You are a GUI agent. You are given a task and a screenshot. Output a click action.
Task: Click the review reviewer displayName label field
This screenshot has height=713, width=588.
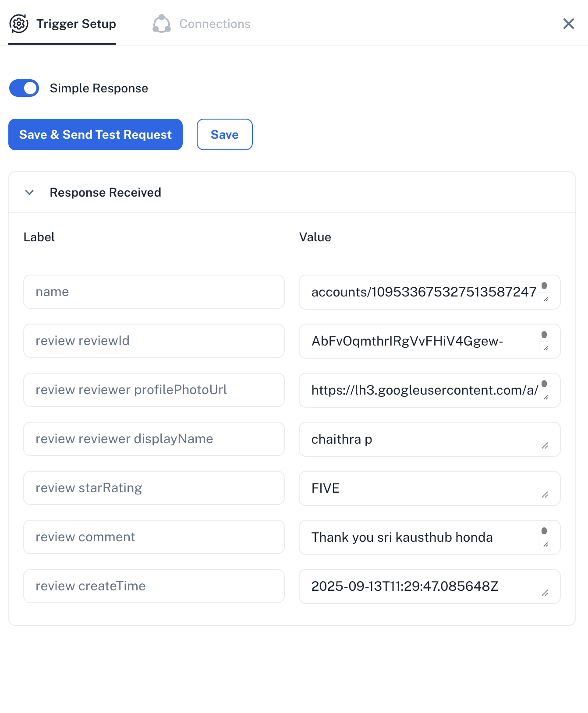[154, 439]
